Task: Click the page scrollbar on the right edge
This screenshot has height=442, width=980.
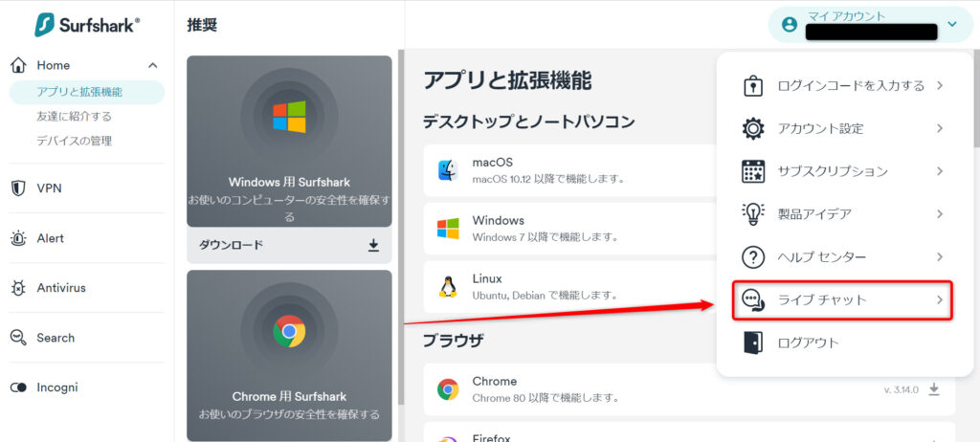Action: click(976, 100)
